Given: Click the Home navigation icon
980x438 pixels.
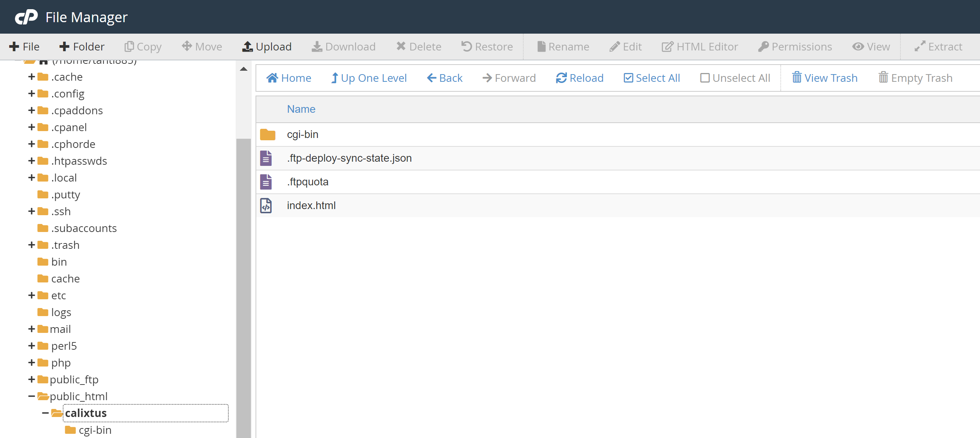Looking at the screenshot, I should tap(272, 78).
